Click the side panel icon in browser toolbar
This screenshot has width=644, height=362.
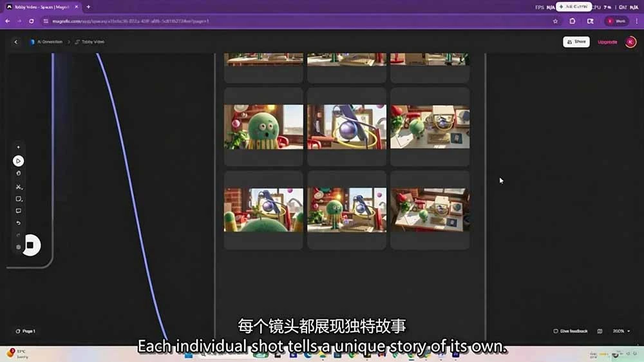pos(590,21)
